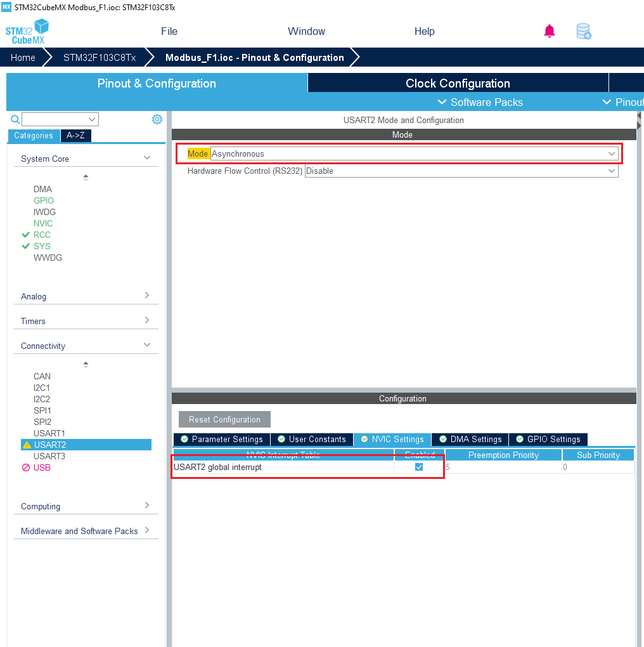Click the USART2 global interrupt row label
This screenshot has width=644, height=647.
pos(217,467)
